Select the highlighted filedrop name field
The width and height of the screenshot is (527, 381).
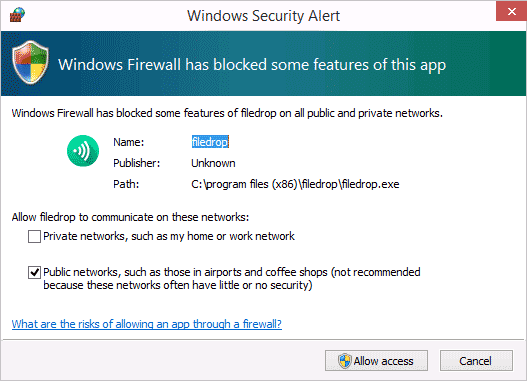click(210, 142)
